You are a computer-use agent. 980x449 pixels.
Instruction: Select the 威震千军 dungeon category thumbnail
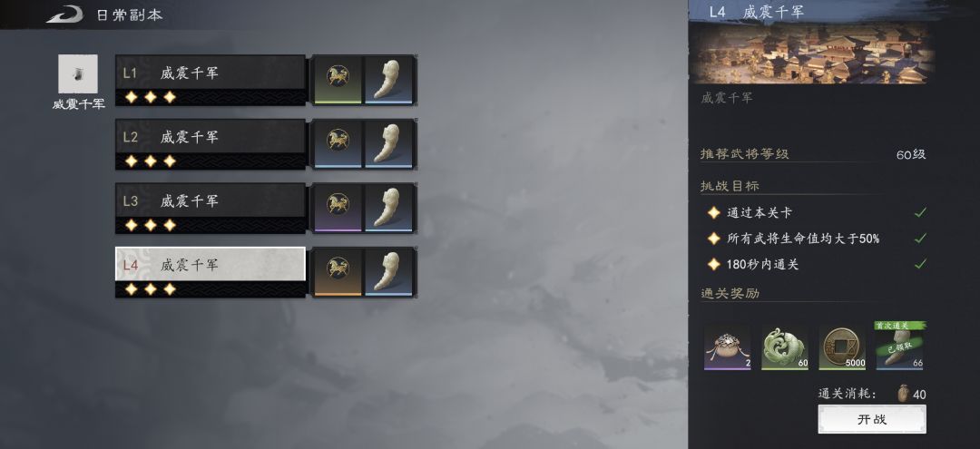click(x=78, y=73)
